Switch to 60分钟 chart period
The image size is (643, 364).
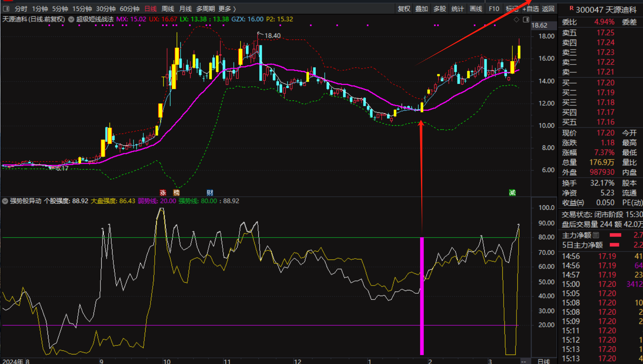(129, 9)
